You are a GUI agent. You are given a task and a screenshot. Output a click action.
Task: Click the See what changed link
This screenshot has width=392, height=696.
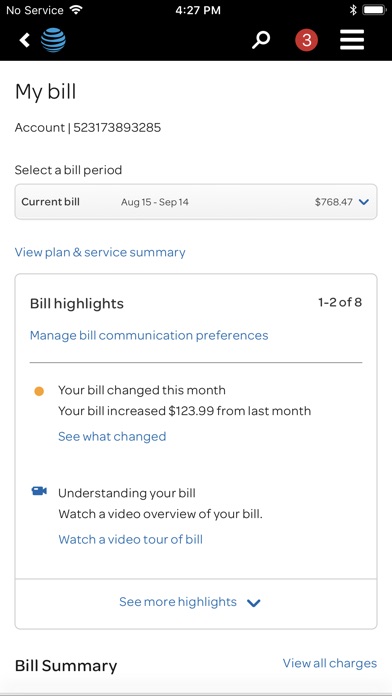tap(112, 436)
